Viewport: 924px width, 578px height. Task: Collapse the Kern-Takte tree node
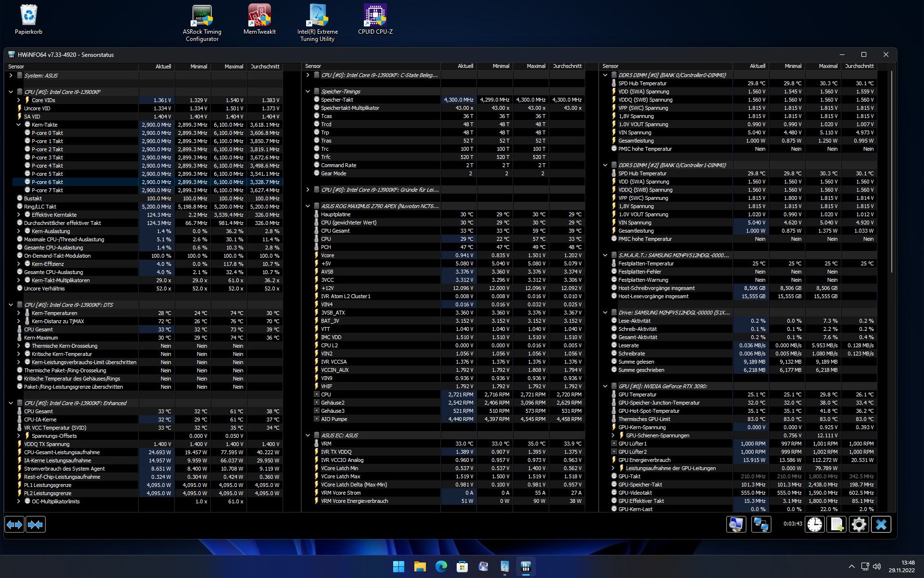[18, 125]
